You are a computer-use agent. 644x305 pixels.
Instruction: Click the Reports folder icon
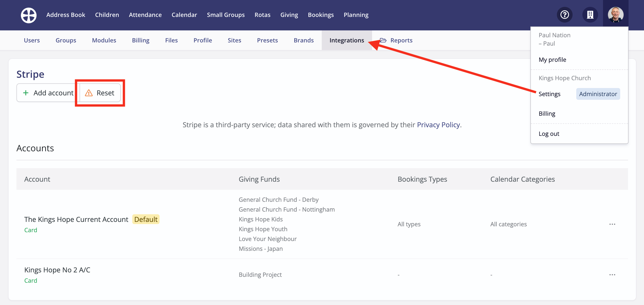(383, 40)
